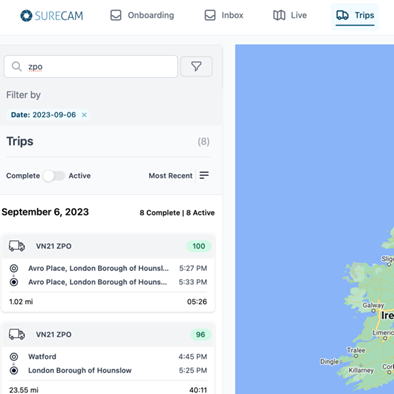Remove the Date: 2023-09-06 filter chip
Viewport: 394px width, 394px height.
84,115
